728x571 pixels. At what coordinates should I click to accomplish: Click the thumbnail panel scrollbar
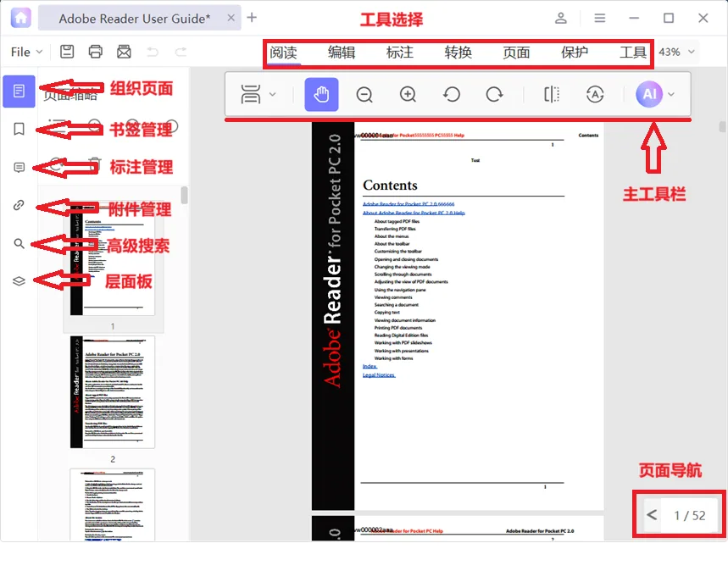tap(184, 195)
